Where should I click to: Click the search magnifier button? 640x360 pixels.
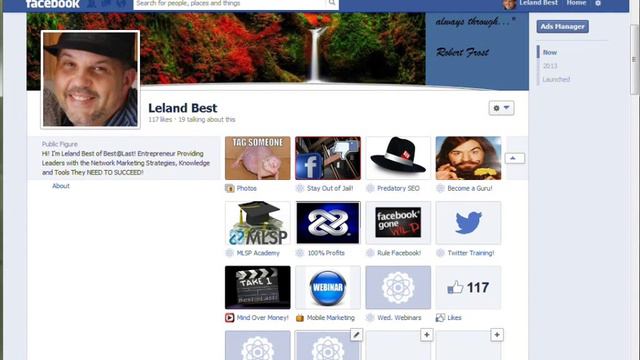[x=332, y=3]
